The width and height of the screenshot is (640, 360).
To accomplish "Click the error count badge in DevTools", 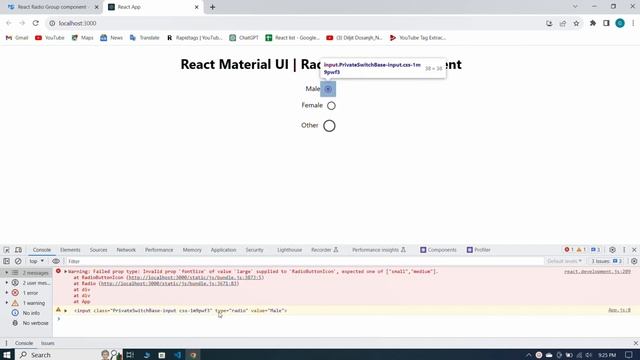I will click(569, 250).
